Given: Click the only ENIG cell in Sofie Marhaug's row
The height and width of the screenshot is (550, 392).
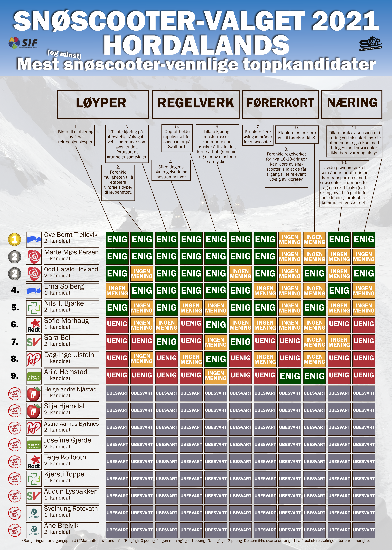Looking at the screenshot, I should click(216, 325).
